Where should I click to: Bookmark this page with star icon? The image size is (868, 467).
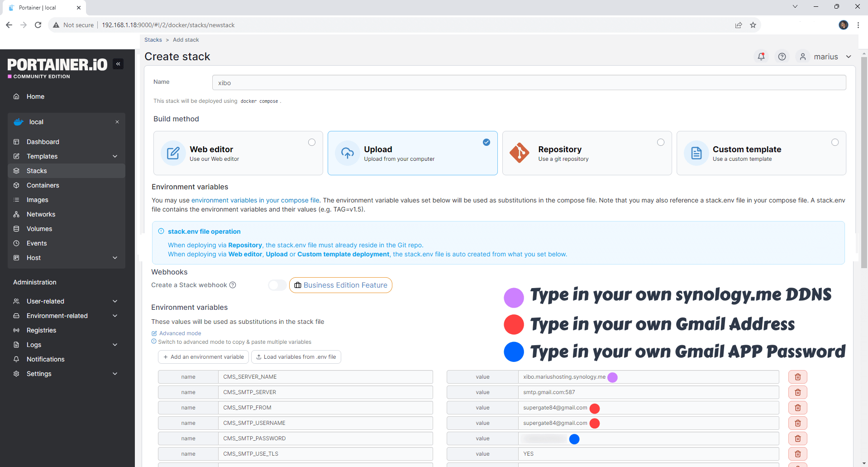pyautogui.click(x=753, y=25)
